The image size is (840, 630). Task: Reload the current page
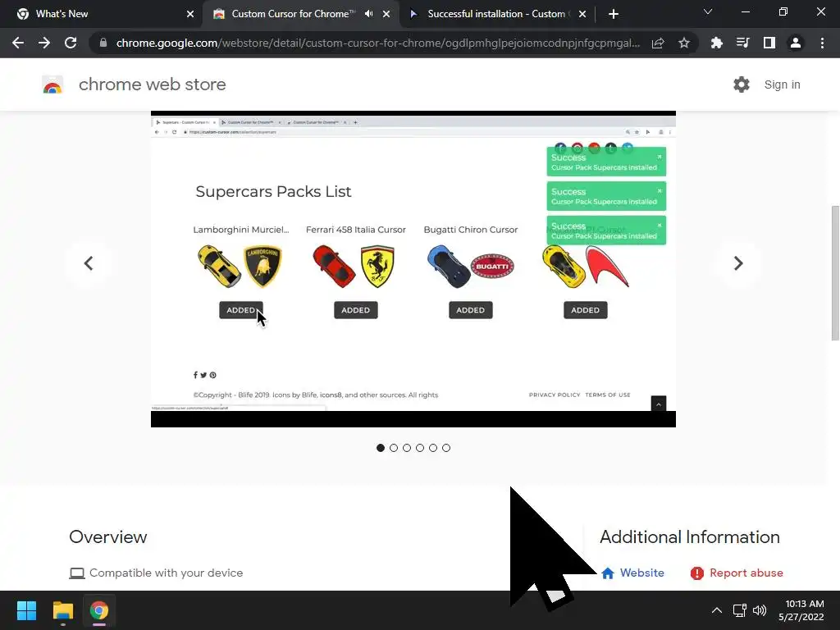[x=71, y=43]
